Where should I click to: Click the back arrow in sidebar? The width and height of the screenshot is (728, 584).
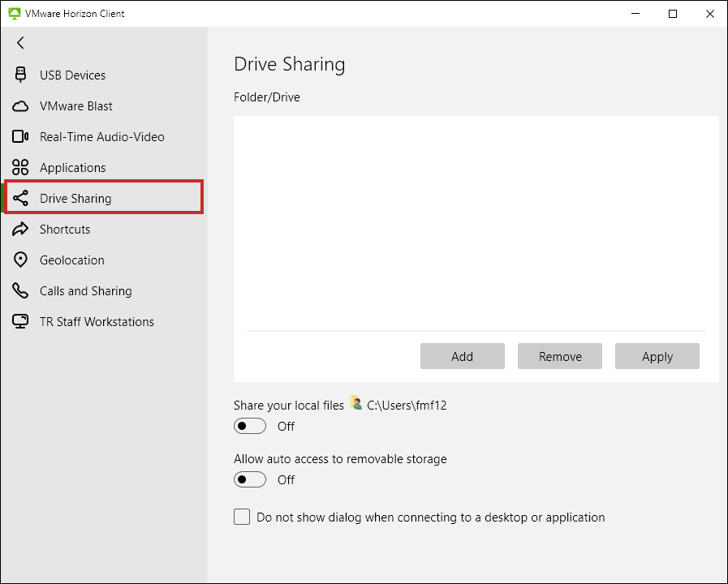[20, 43]
